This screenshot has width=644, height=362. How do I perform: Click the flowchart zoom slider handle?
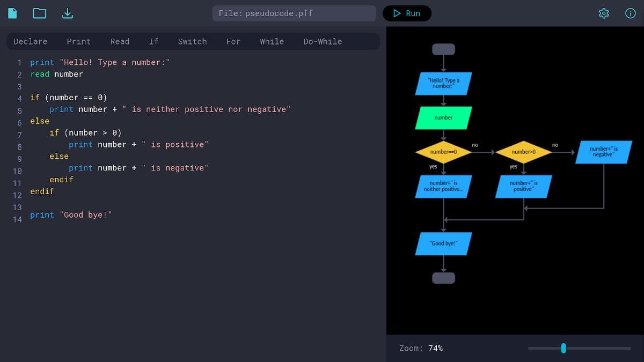[x=563, y=348]
